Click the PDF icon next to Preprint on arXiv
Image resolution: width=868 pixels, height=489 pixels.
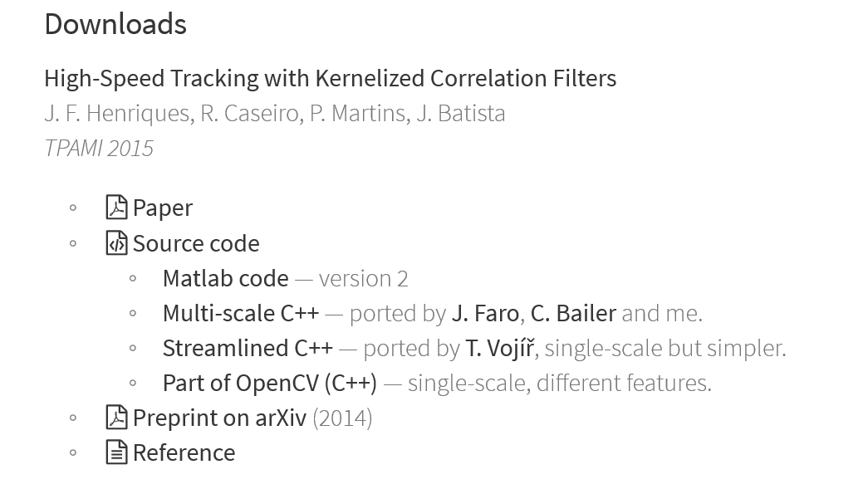(116, 417)
